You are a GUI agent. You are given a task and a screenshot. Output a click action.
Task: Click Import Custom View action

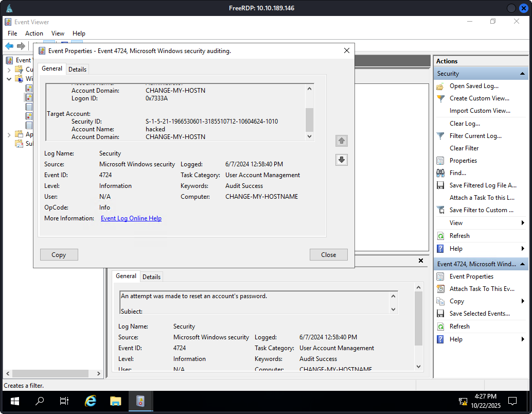480,111
